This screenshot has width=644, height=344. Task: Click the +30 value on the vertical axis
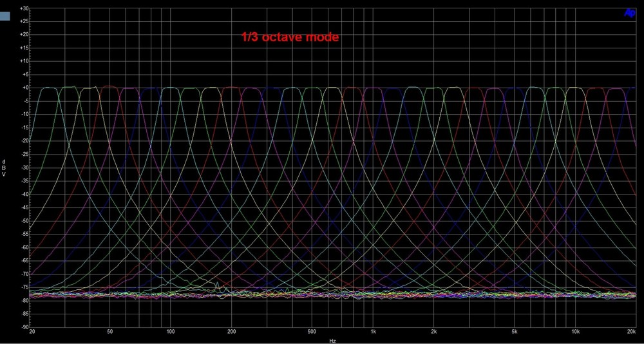tap(24, 8)
